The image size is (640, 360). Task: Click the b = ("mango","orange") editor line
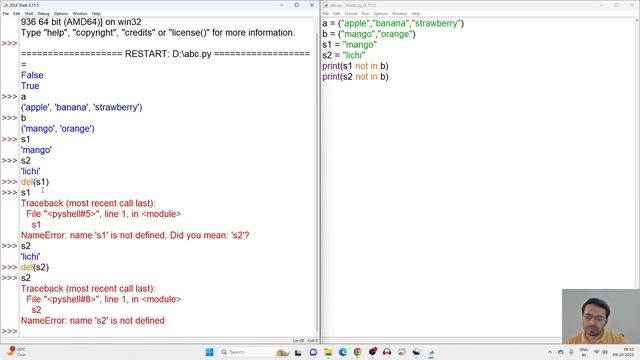369,34
